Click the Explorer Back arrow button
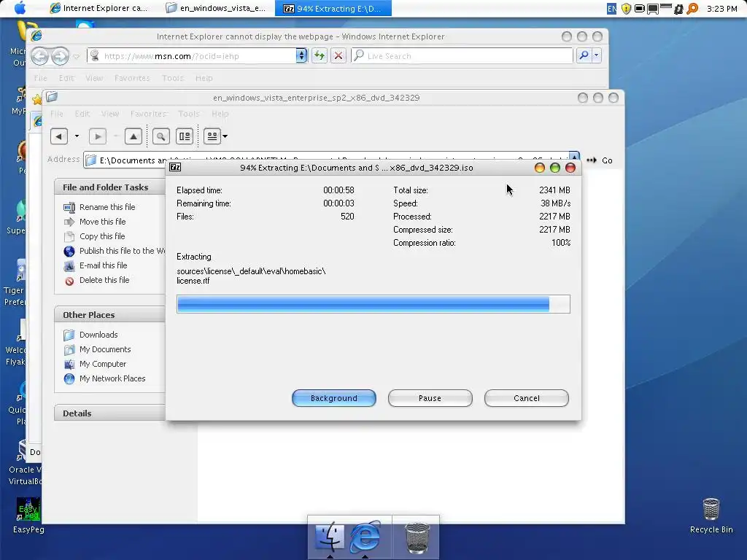Screen dimensions: 747x560 tap(58, 136)
